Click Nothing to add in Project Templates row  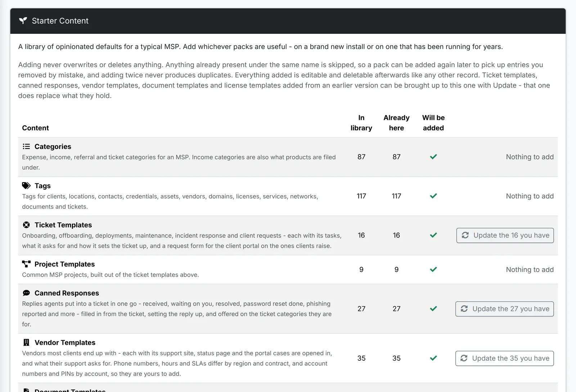pyautogui.click(x=530, y=270)
